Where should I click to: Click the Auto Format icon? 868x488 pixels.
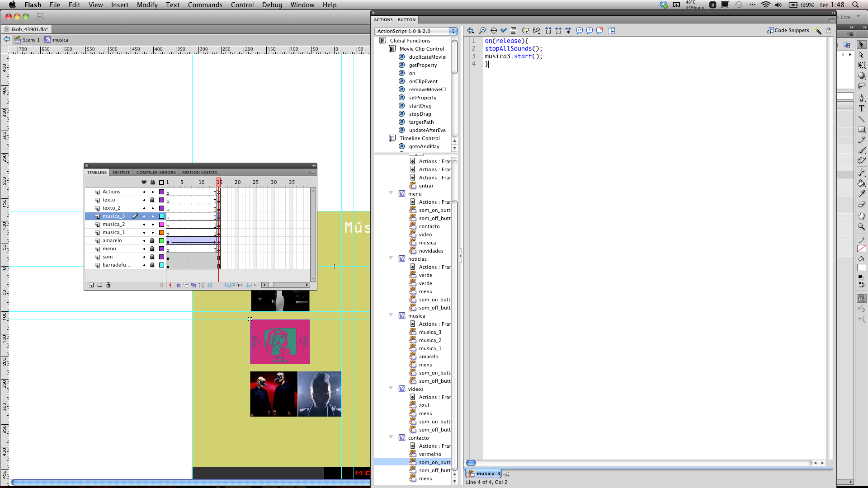click(x=514, y=31)
